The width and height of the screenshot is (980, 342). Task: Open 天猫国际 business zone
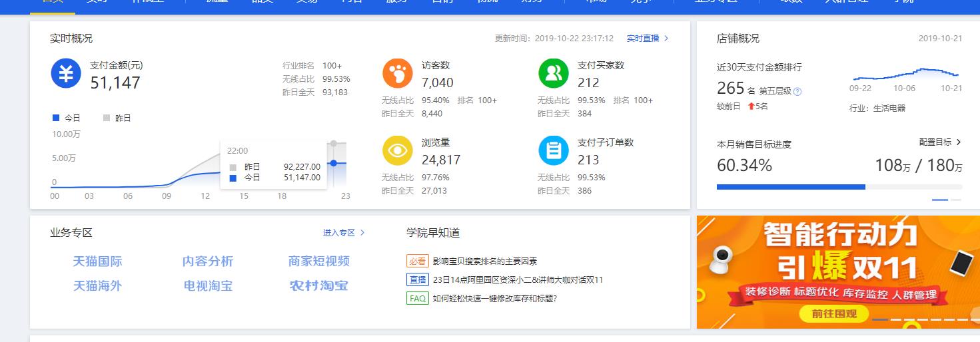(x=98, y=261)
